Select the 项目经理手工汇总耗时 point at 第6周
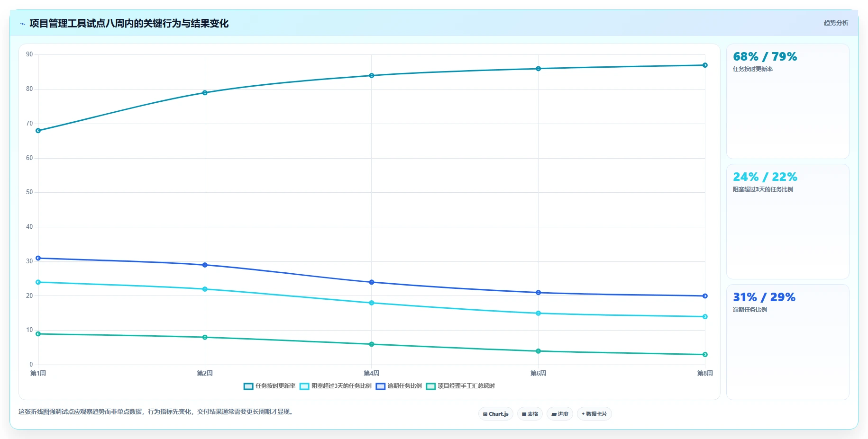This screenshot has width=868, height=439. (x=538, y=351)
